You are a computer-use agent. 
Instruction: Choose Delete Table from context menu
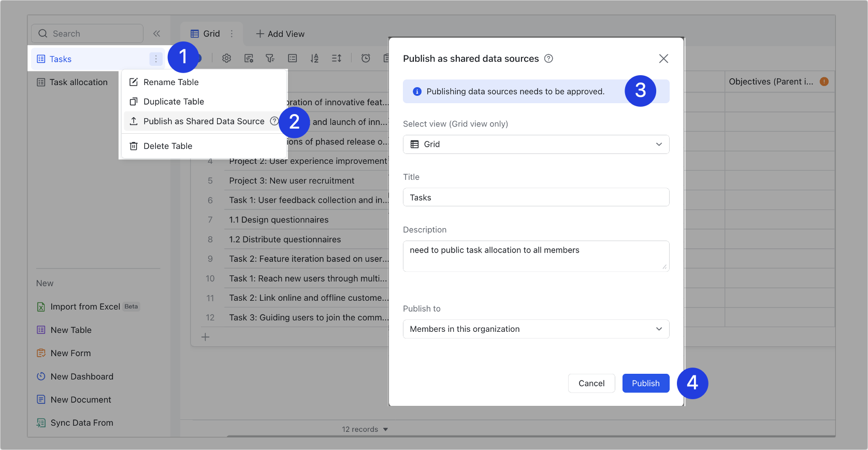click(x=205, y=146)
